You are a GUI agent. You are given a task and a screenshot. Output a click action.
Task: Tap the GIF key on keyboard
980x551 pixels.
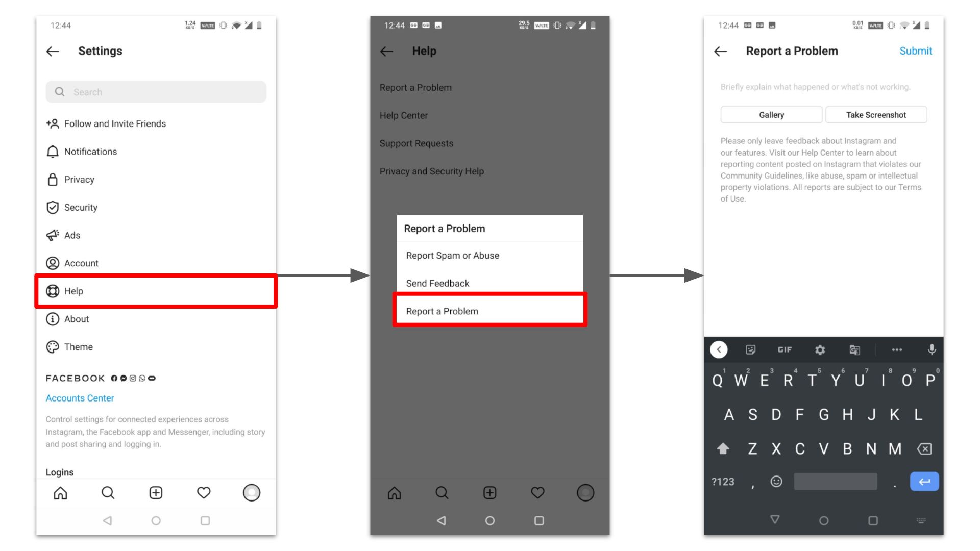pos(784,349)
